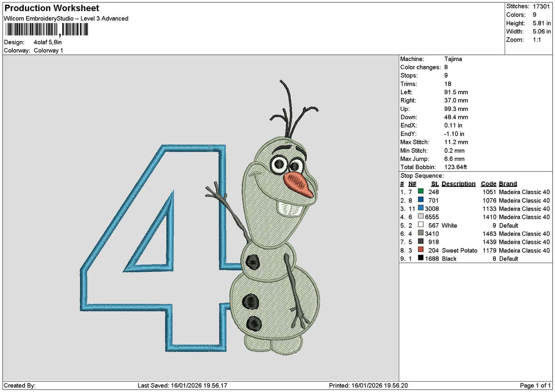Click the EndY value '-1.10 in'
This screenshot has height=392, width=555.
454,134
